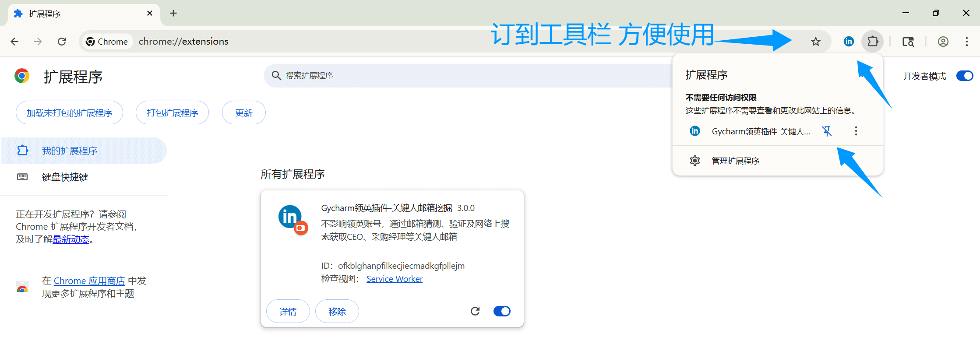Image resolution: width=980 pixels, height=344 pixels.
Task: Open a new tab with the plus button
Action: (x=173, y=13)
